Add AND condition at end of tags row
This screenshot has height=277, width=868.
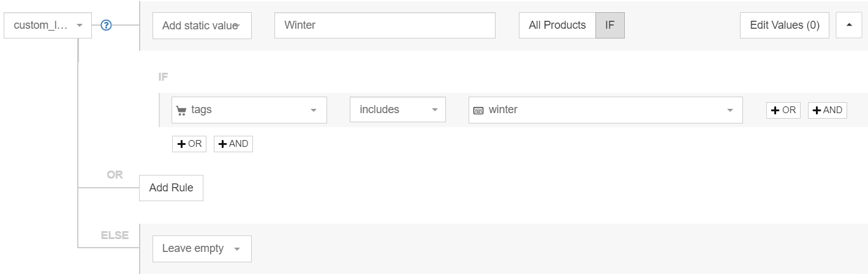pos(827,110)
